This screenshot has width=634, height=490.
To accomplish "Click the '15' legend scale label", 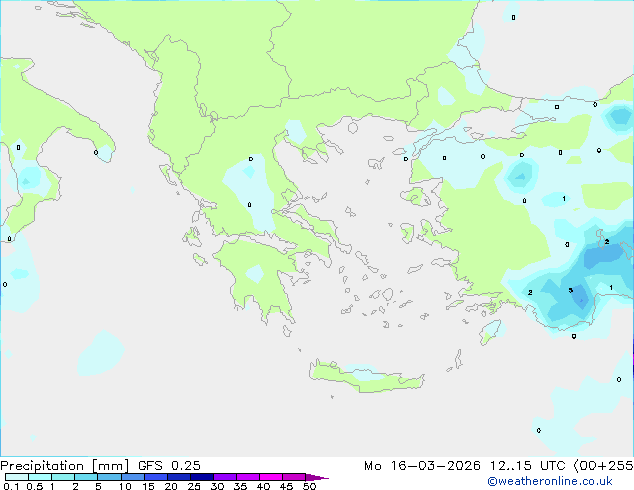I will [x=148, y=486].
